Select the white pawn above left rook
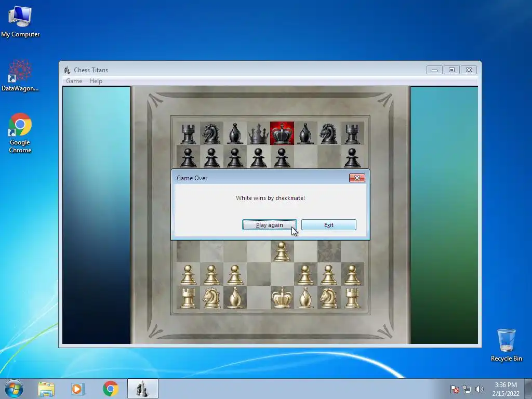The height and width of the screenshot is (399, 532). (x=188, y=275)
